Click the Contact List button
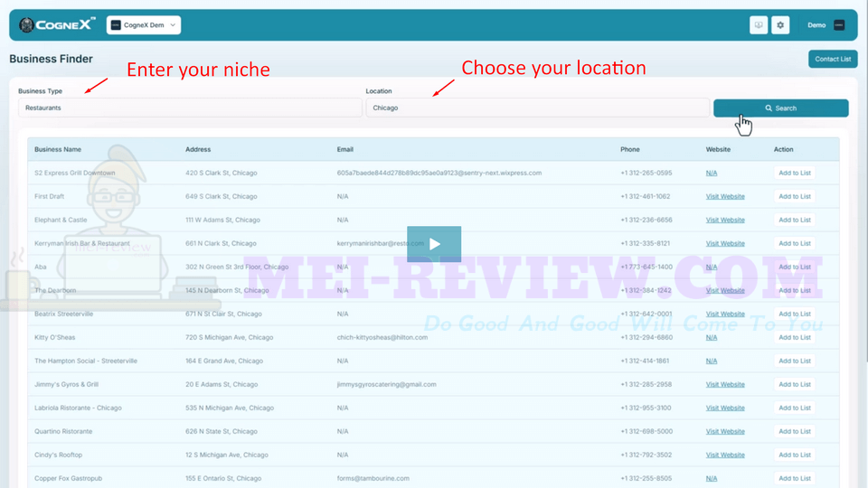This screenshot has width=868, height=488. pyautogui.click(x=833, y=59)
